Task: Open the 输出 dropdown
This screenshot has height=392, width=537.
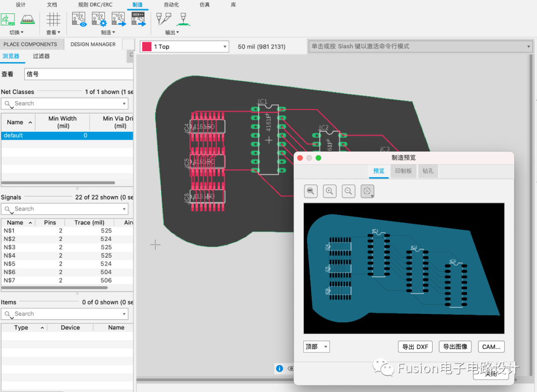Action: 172,32
